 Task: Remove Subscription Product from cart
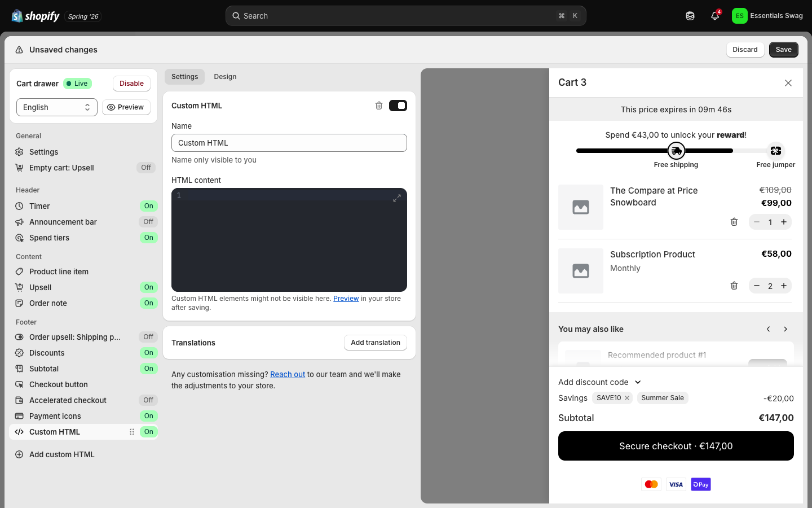point(734,286)
